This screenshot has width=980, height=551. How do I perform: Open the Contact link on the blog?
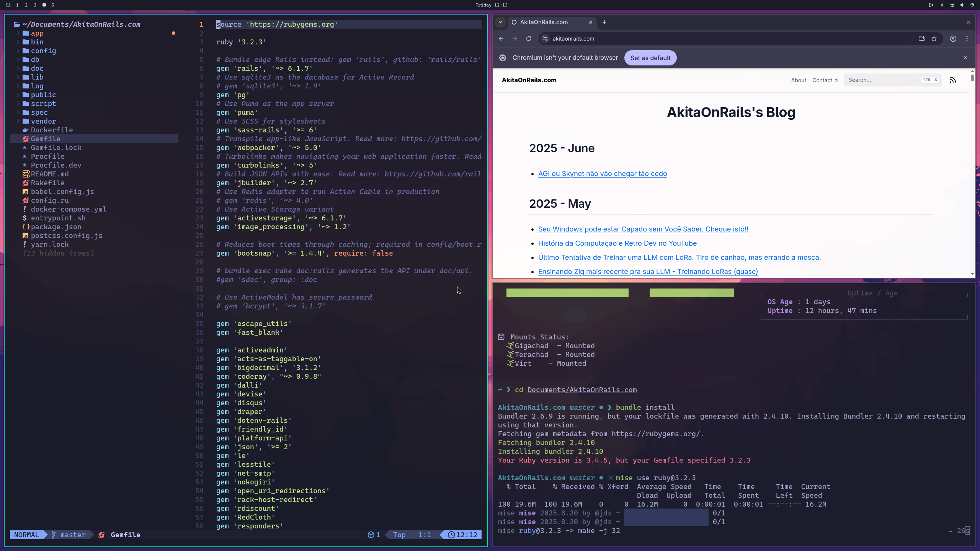click(x=825, y=80)
